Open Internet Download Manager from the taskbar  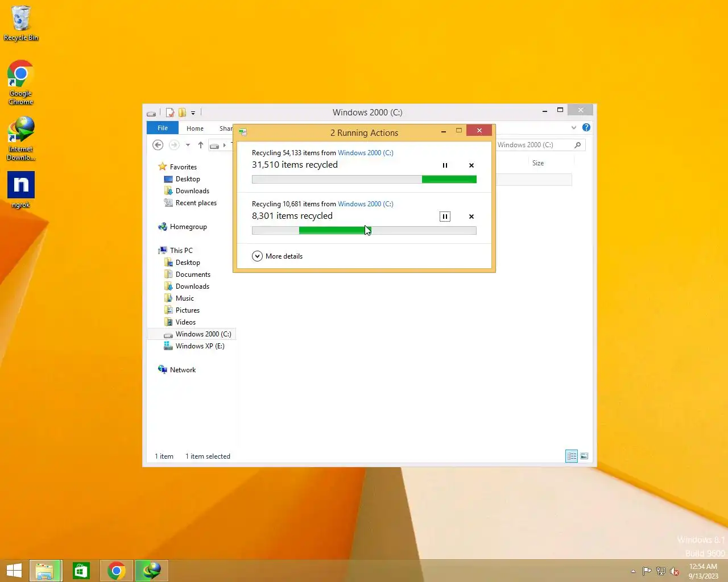point(151,571)
